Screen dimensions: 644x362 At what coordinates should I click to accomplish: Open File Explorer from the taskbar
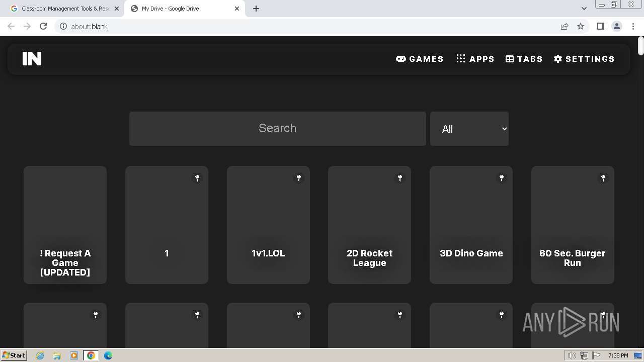pos(57,355)
